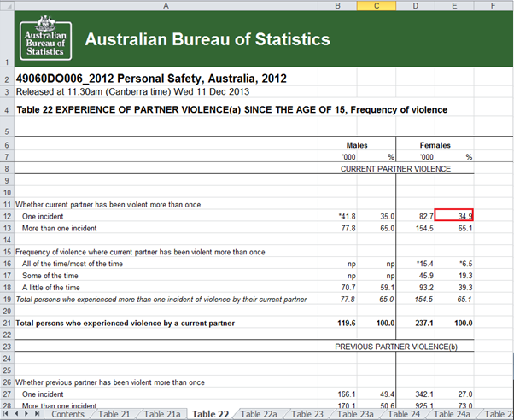514x420 pixels.
Task: Select the cell with value 342.1
Action: 415,394
